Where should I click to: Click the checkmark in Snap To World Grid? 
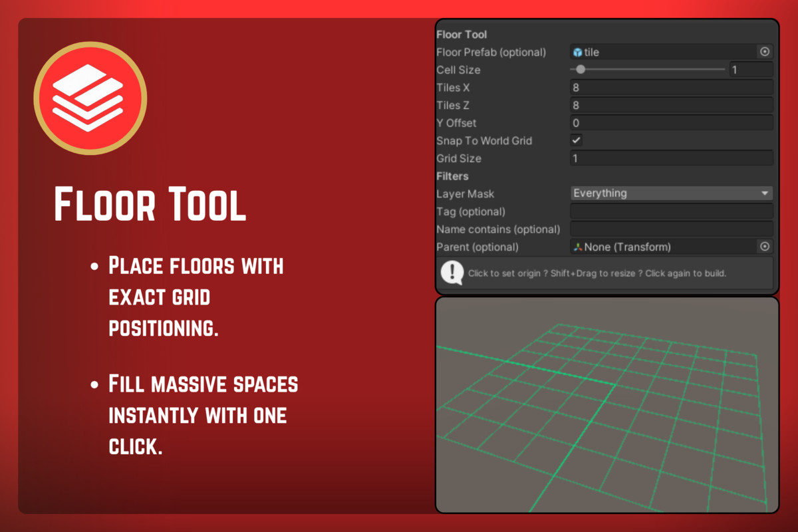pyautogui.click(x=576, y=140)
